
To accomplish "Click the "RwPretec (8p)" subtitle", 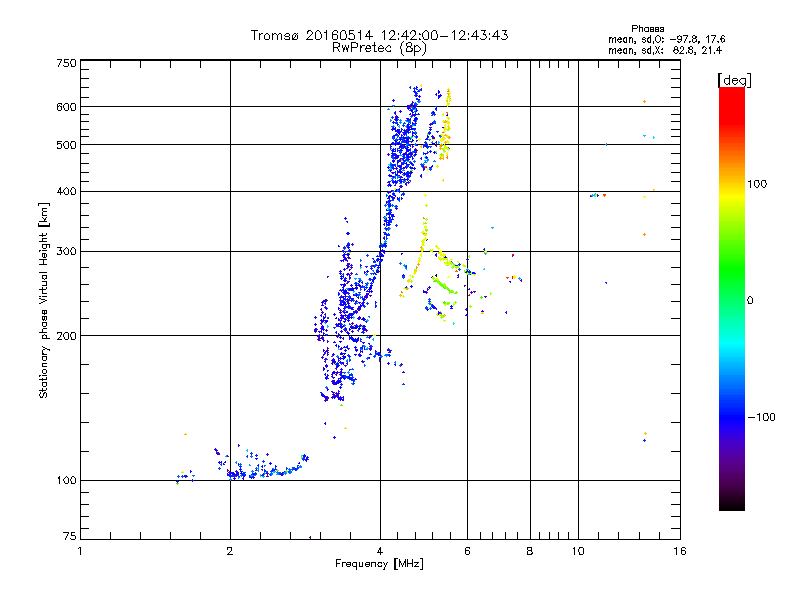I will [x=379, y=48].
